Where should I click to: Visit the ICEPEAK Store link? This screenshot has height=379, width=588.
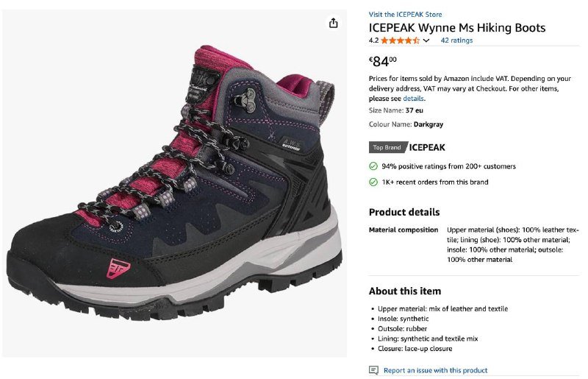pyautogui.click(x=405, y=14)
